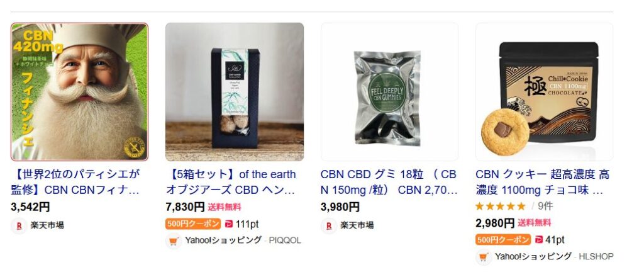The height and width of the screenshot is (272, 644).
Task: Click the 楽天市場 label under the gummies listing
Action: 357,225
